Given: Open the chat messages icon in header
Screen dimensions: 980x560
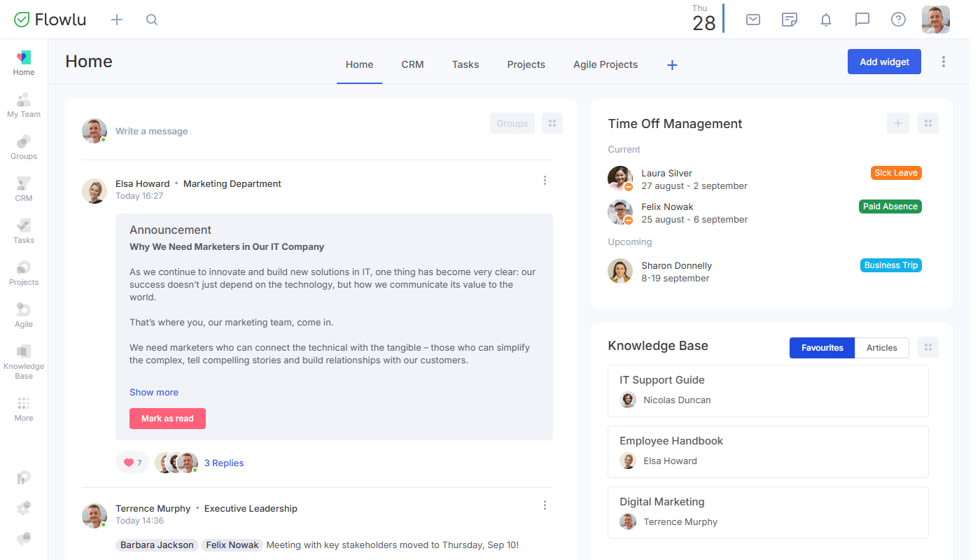Looking at the screenshot, I should click(862, 20).
